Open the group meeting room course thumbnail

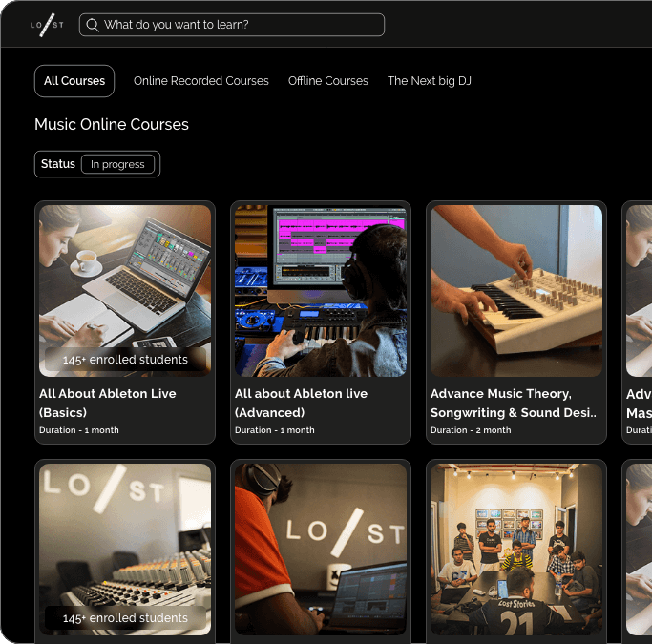(x=516, y=550)
